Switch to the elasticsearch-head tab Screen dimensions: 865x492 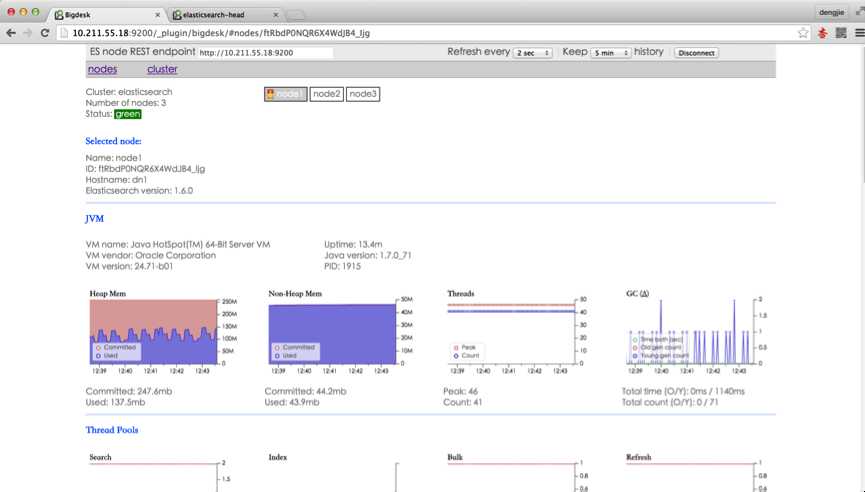[226, 15]
